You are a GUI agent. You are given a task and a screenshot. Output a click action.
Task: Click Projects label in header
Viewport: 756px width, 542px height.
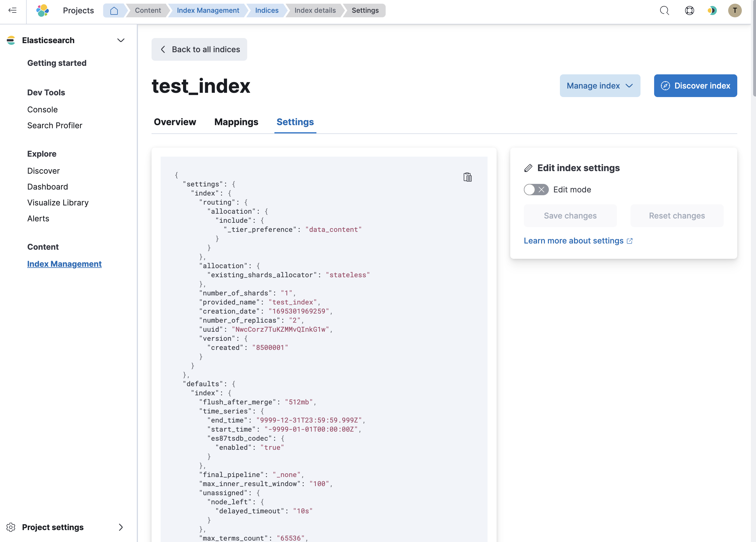(78, 10)
